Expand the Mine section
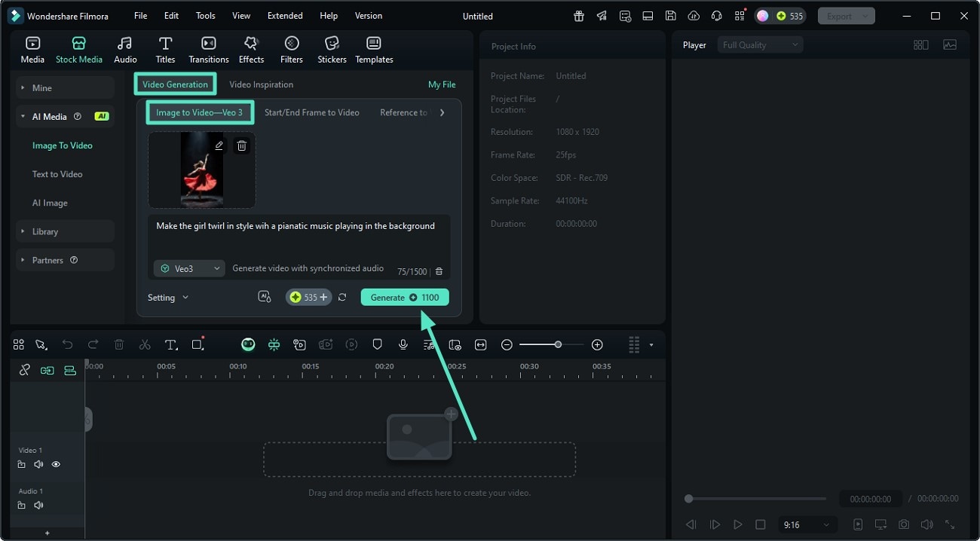The image size is (980, 541). (65, 88)
